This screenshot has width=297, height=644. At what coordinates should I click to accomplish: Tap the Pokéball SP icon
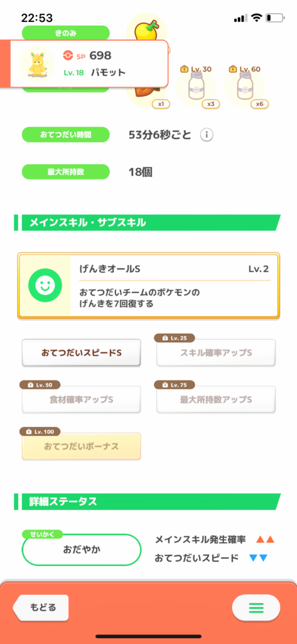[68, 55]
